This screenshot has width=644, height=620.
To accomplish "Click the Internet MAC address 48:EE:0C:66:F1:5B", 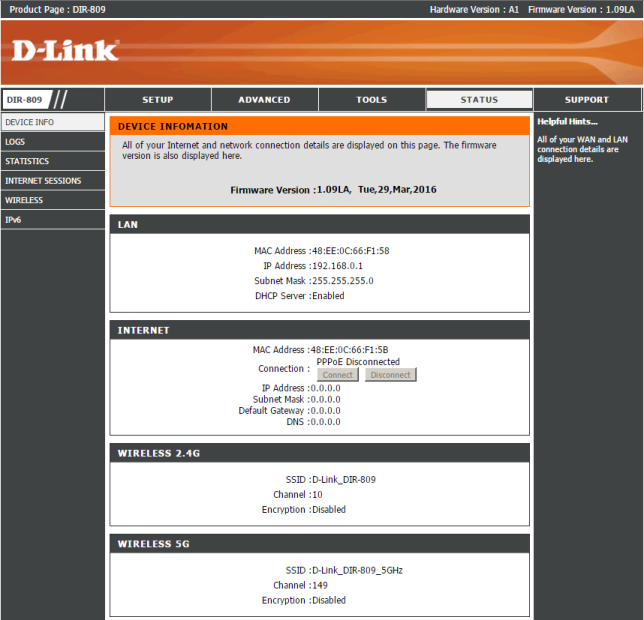I will [349, 350].
